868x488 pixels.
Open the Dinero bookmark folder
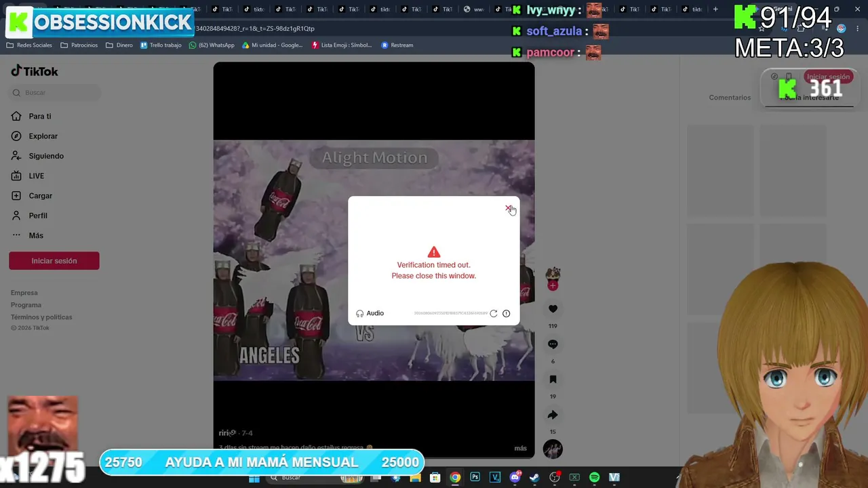[x=119, y=45]
